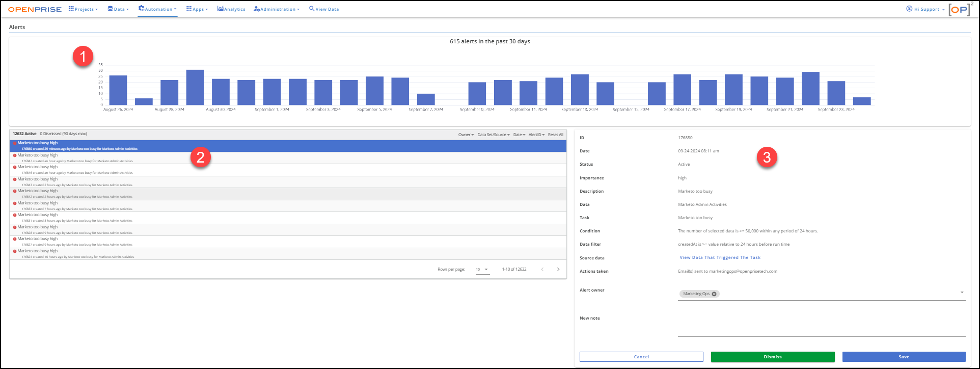The height and width of the screenshot is (369, 980).
Task: Open the Automation menu
Action: point(157,9)
